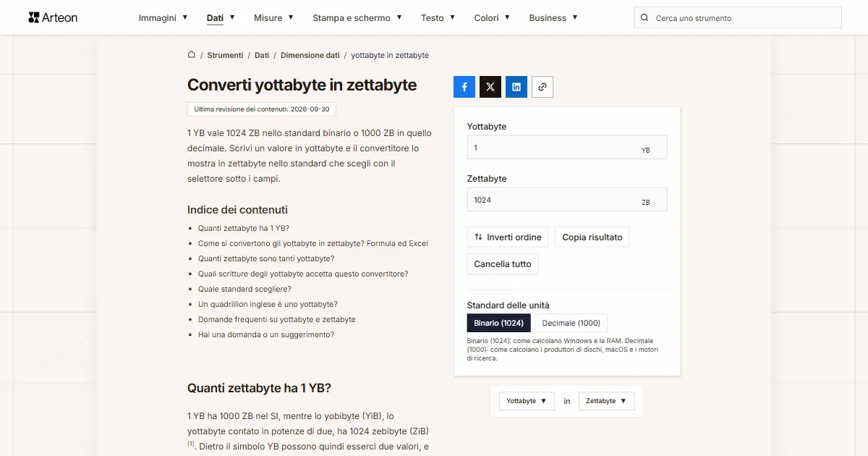Go to Dati breadcrumb
The height and width of the screenshot is (456, 868).
click(x=262, y=55)
